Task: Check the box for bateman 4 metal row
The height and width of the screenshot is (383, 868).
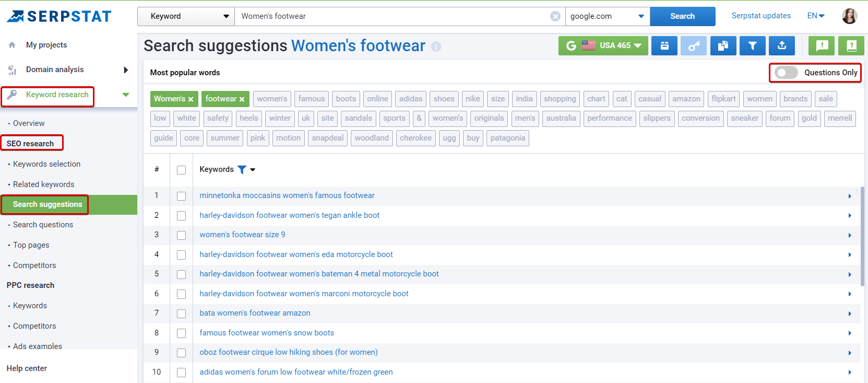Action: coord(181,274)
